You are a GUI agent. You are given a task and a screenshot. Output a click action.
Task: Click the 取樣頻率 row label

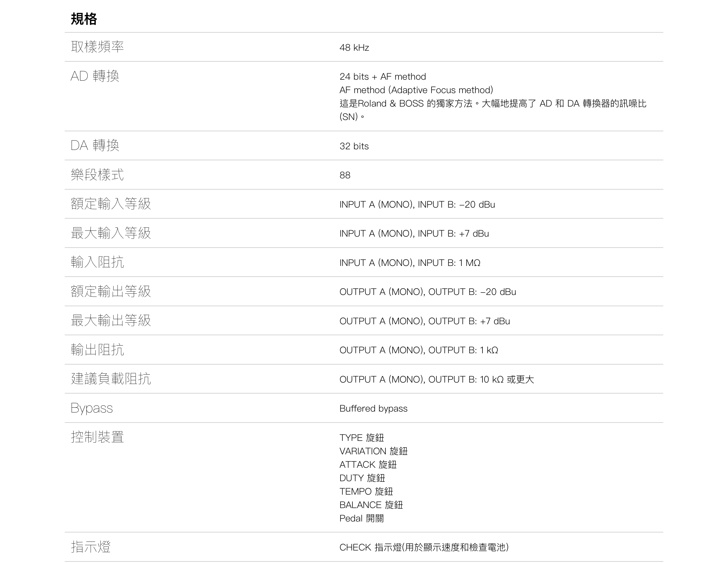(97, 47)
